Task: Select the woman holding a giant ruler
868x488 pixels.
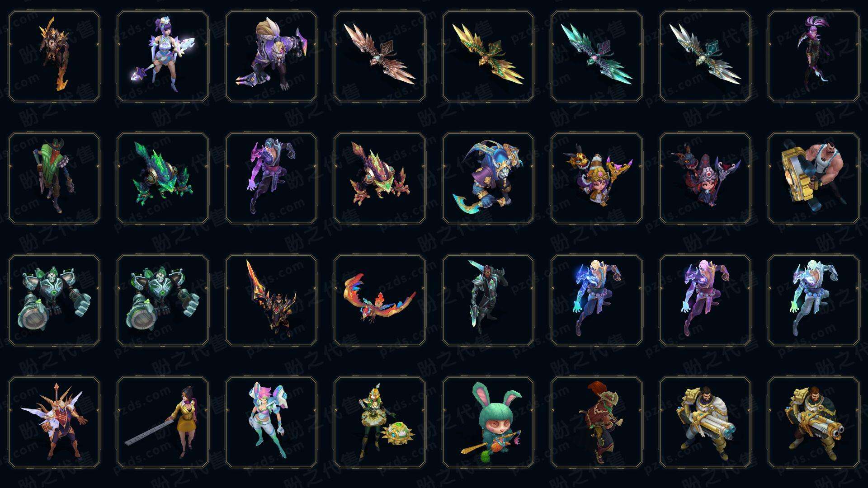Action: pos(163,422)
